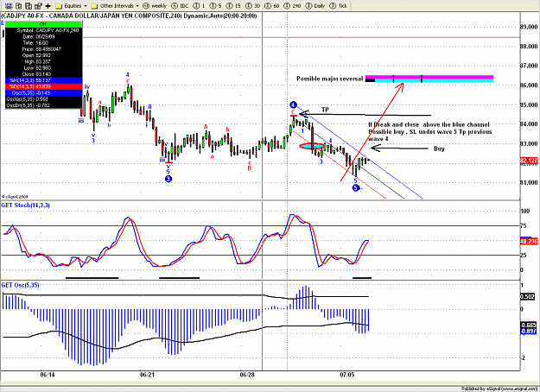Click the 'Possible major reversal' annotation text
Screen dimensions: 540x392
(x=329, y=79)
